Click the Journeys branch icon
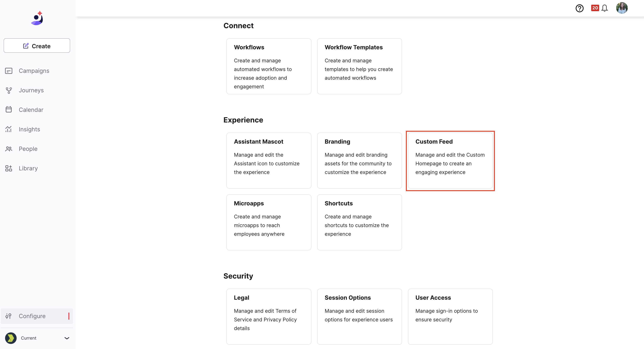This screenshot has width=644, height=349. coord(9,90)
